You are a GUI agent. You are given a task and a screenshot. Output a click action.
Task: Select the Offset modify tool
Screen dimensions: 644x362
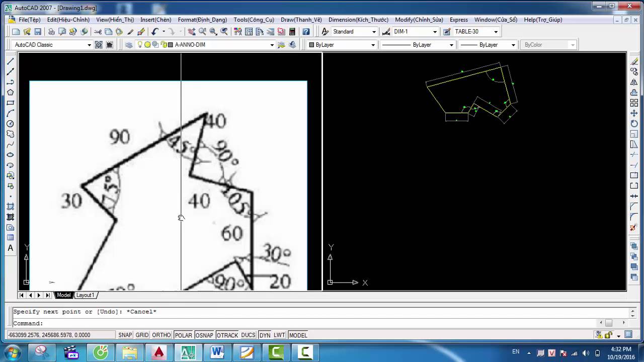(x=634, y=93)
